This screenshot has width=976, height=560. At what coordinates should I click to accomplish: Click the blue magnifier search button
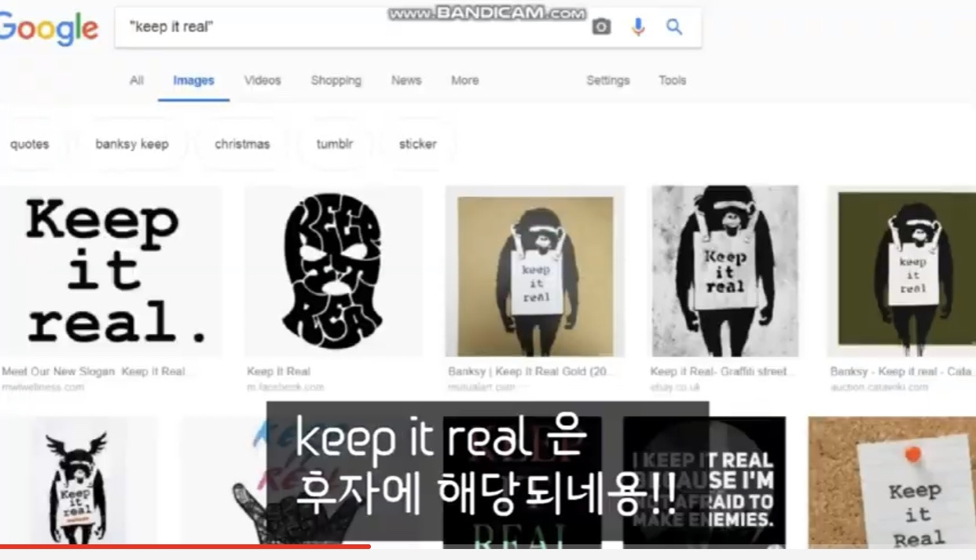click(674, 27)
